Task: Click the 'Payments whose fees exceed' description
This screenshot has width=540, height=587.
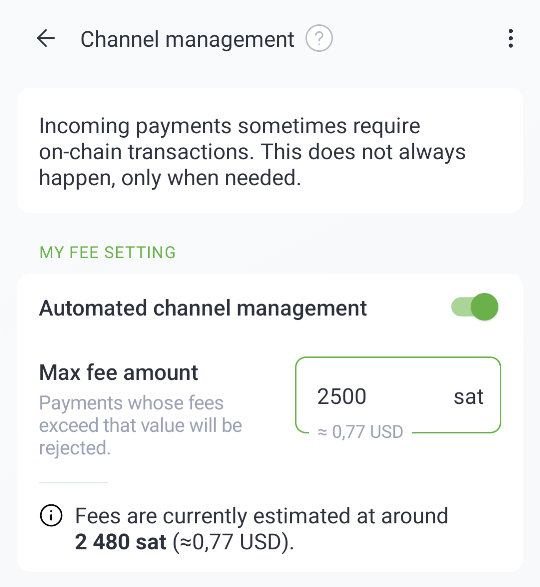Action: (140, 425)
